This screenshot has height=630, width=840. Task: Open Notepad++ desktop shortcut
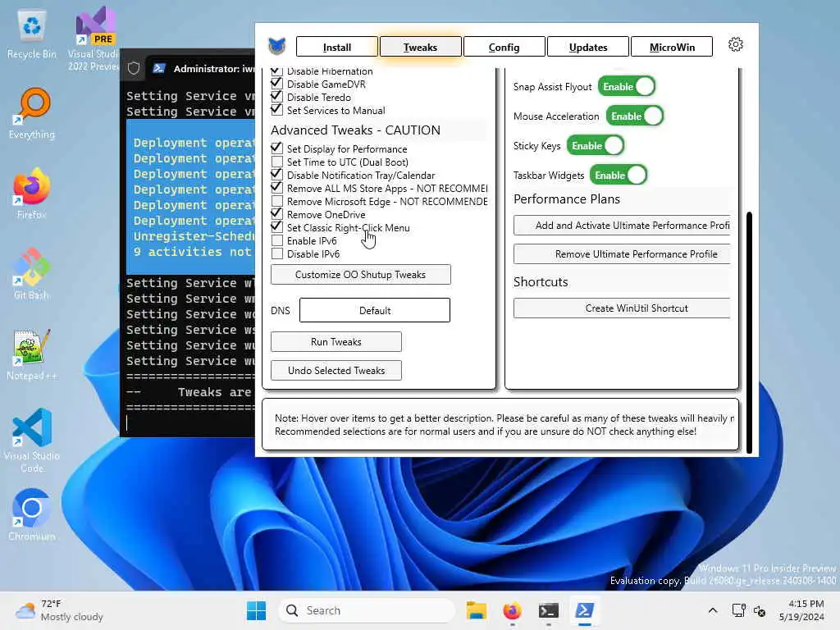[x=32, y=354]
